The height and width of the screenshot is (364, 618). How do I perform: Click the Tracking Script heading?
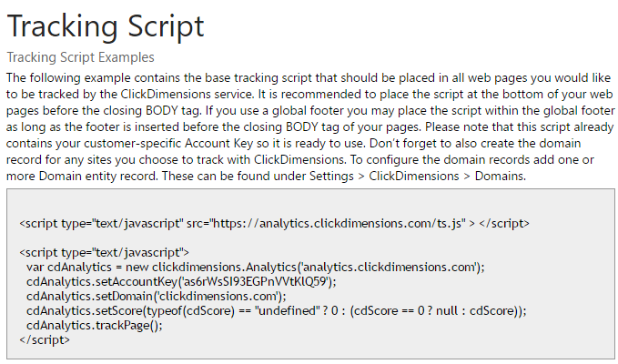pyautogui.click(x=106, y=26)
